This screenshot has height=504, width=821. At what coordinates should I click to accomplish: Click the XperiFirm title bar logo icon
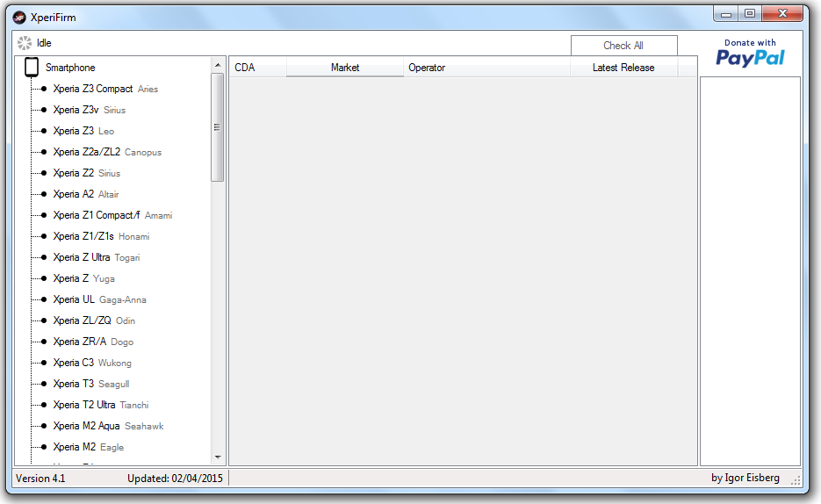19,18
